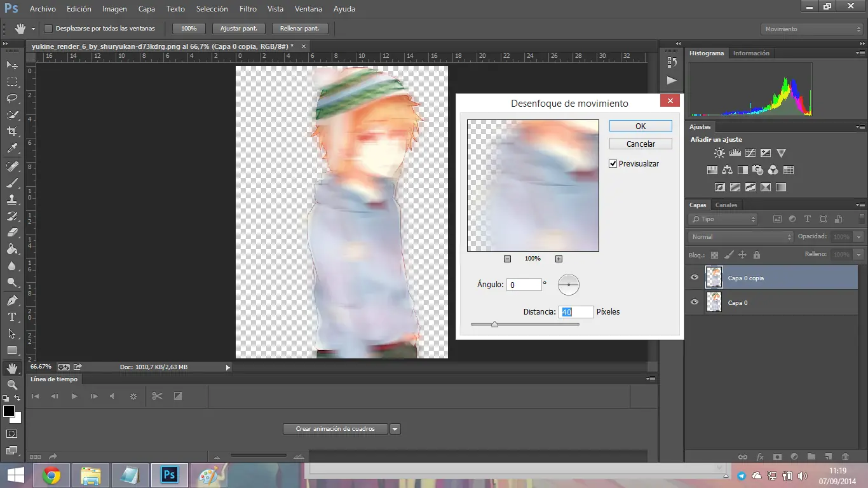868x488 pixels.
Task: Select the History Brush tool
Action: point(12,216)
